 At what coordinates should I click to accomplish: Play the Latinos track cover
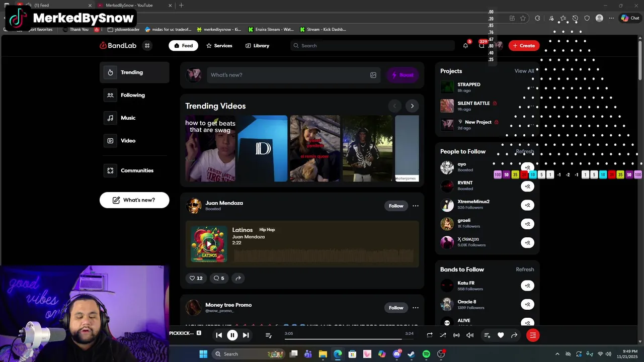tap(209, 244)
